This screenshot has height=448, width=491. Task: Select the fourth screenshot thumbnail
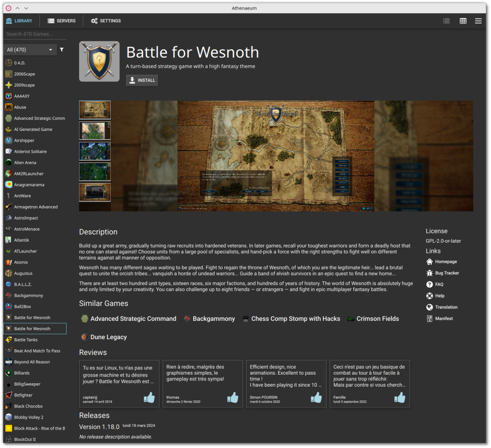95,172
